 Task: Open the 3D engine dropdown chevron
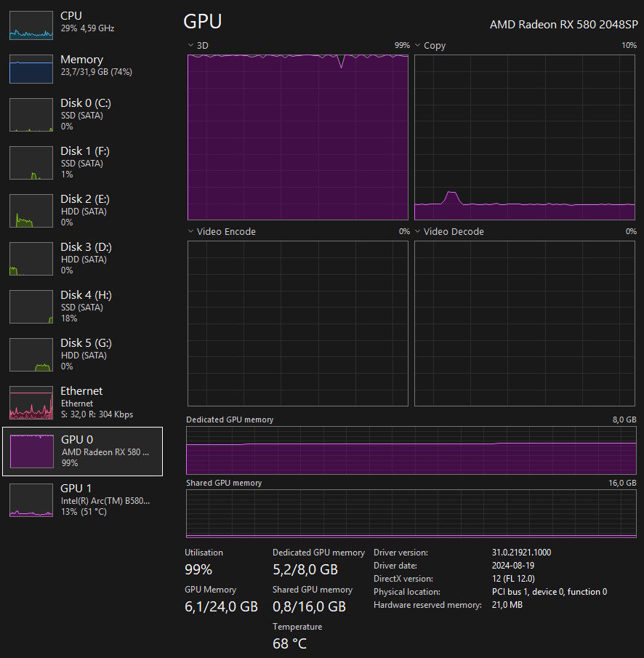coord(191,45)
